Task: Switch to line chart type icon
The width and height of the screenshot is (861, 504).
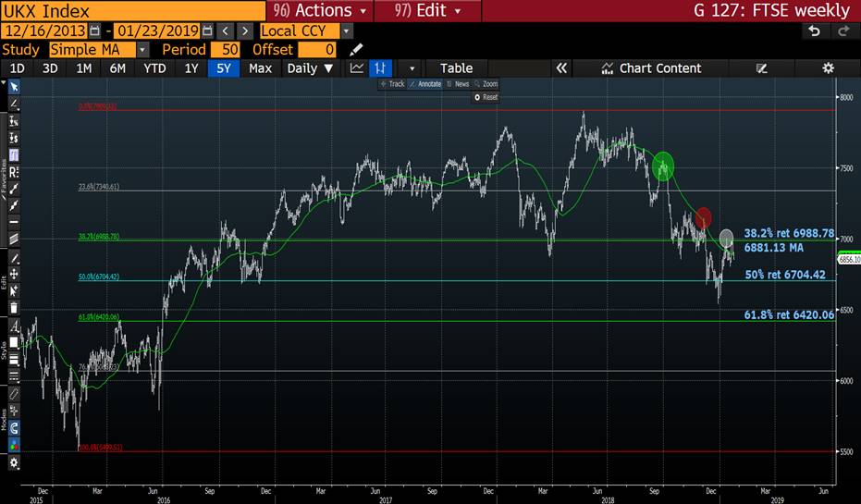Action: click(x=357, y=68)
